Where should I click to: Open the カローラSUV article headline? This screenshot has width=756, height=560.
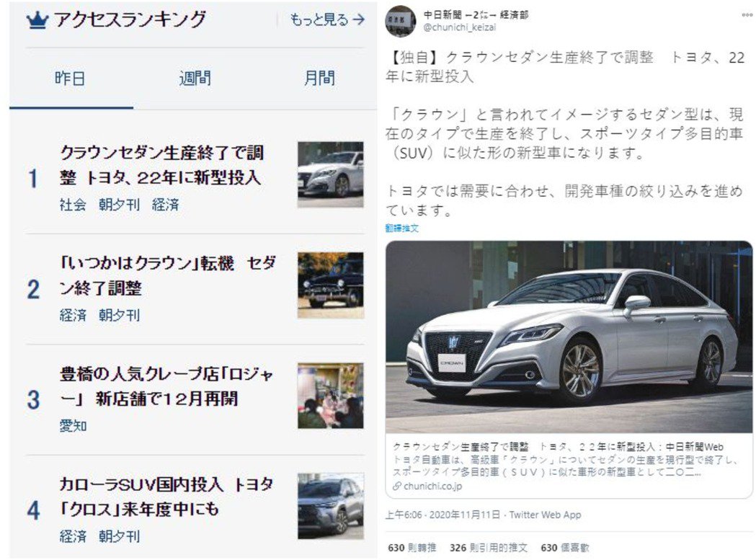pos(166,497)
